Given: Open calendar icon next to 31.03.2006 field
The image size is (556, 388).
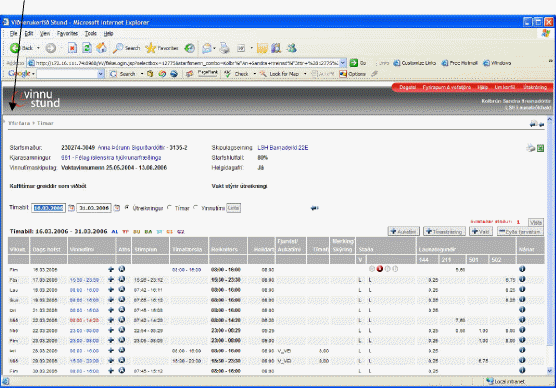Looking at the screenshot, I should click(x=117, y=208).
